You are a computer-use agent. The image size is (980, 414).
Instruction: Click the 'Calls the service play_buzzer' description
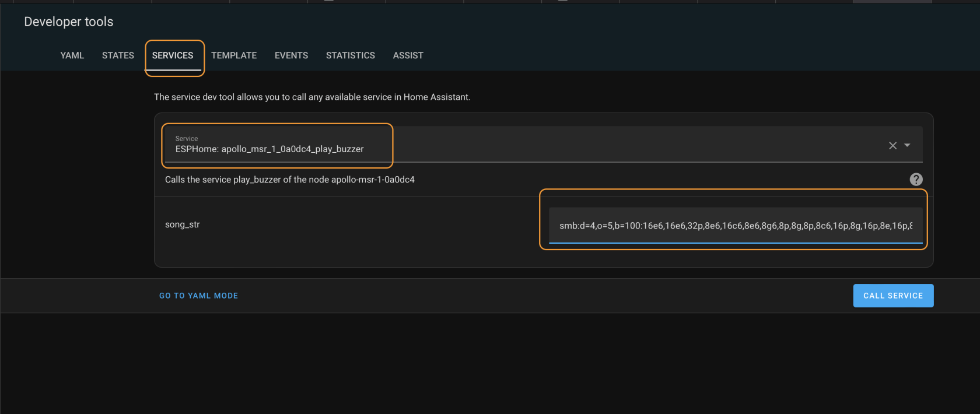pos(289,180)
